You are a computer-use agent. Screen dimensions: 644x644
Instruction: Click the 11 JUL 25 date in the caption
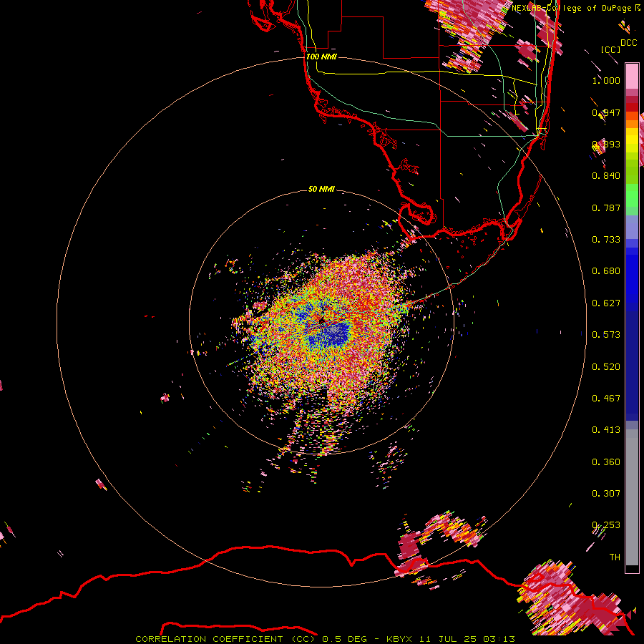click(x=447, y=639)
